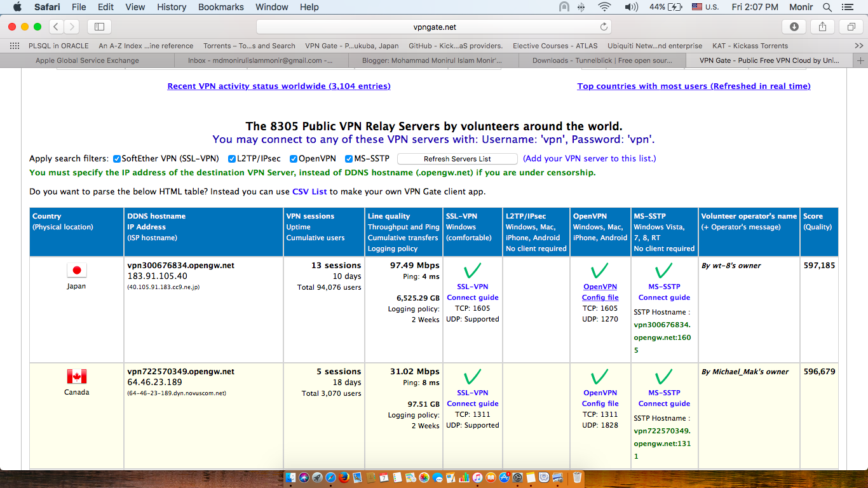Open the CSV List link
This screenshot has height=488, width=868.
click(310, 191)
